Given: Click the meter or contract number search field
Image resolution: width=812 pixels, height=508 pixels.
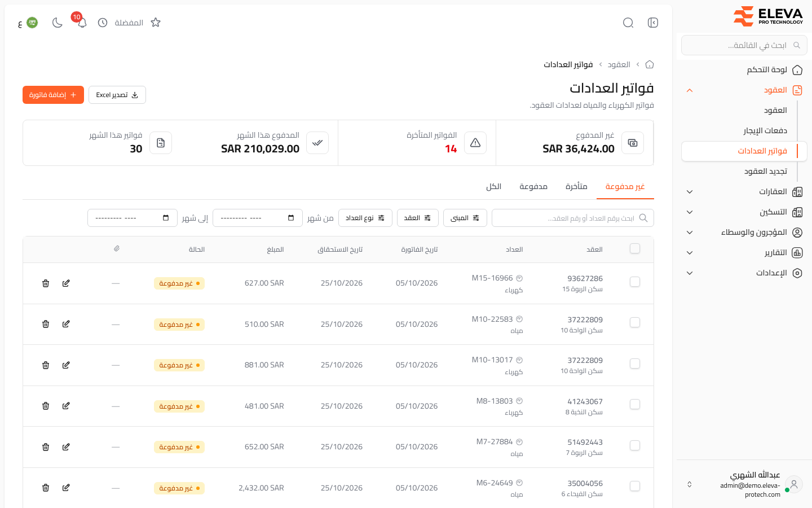Looking at the screenshot, I should coord(573,218).
